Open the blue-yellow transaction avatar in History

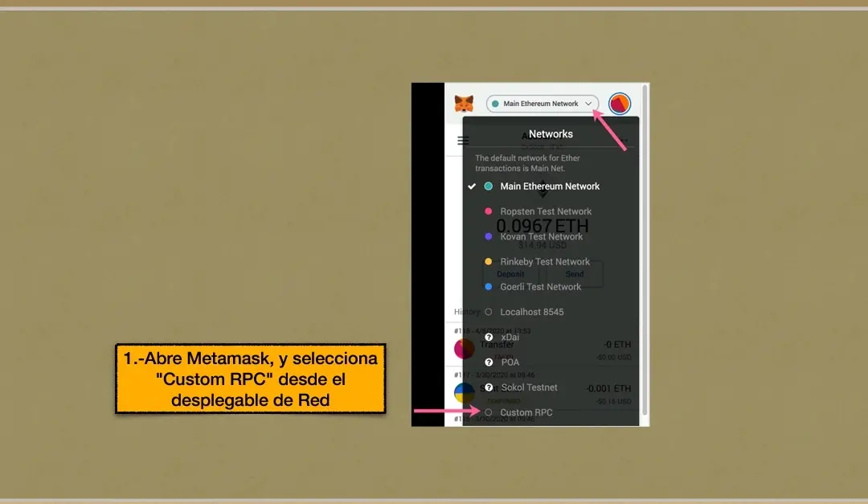point(464,393)
